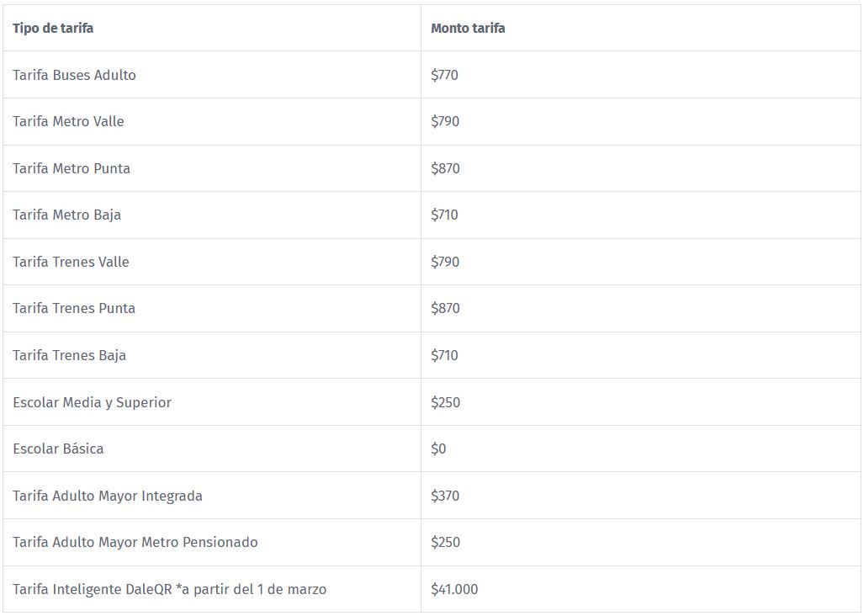Click Escolar Media y Superior text
This screenshot has width=864, height=616.
(92, 402)
